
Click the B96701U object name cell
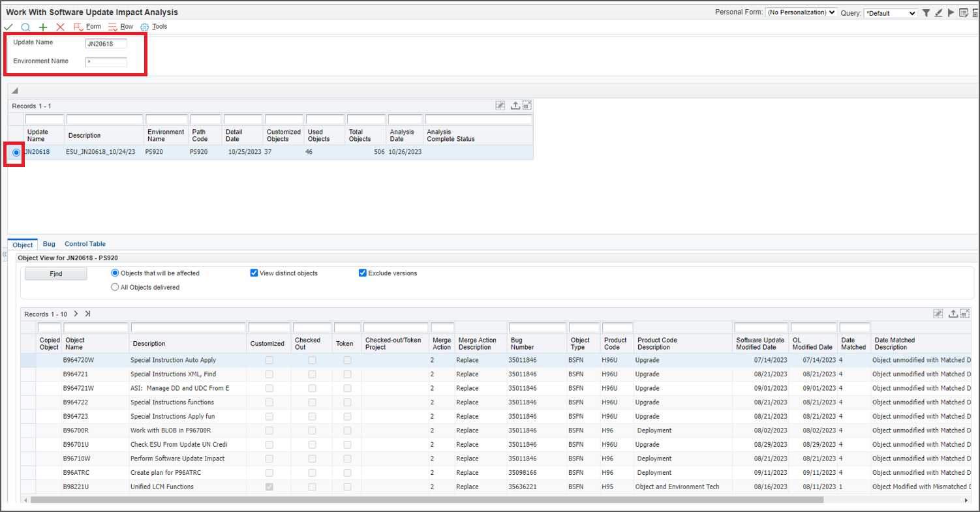pyautogui.click(x=76, y=444)
